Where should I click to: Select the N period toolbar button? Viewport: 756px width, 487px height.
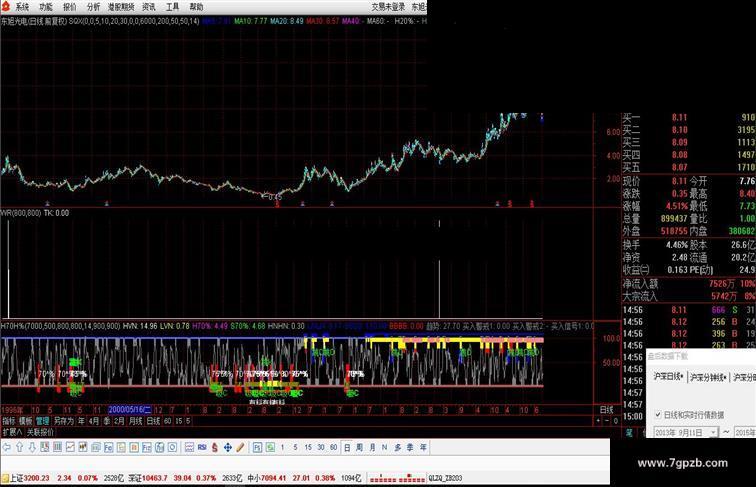click(x=384, y=447)
